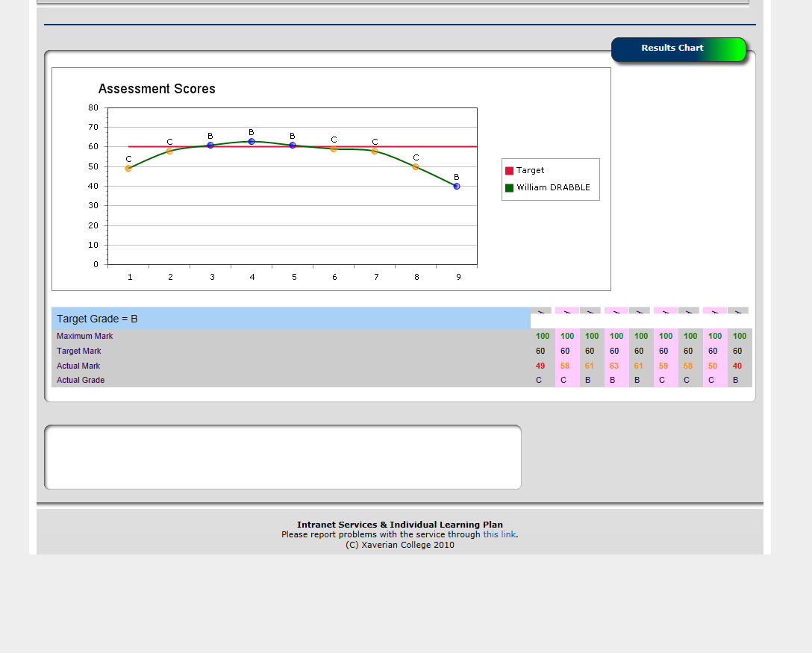Click the blue data point above assessment 4
Viewport: 812px width, 653px height.
click(252, 141)
